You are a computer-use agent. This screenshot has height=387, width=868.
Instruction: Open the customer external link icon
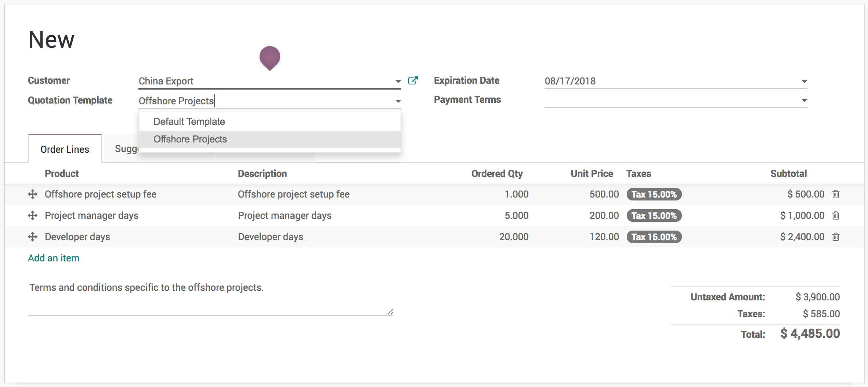click(413, 81)
